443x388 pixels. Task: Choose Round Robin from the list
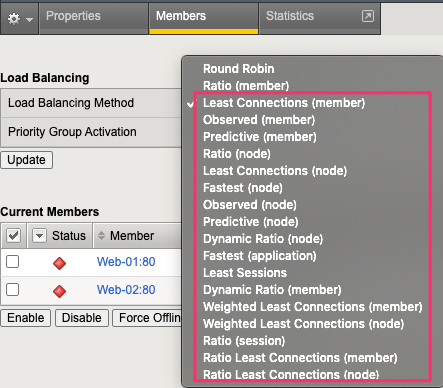(239, 69)
